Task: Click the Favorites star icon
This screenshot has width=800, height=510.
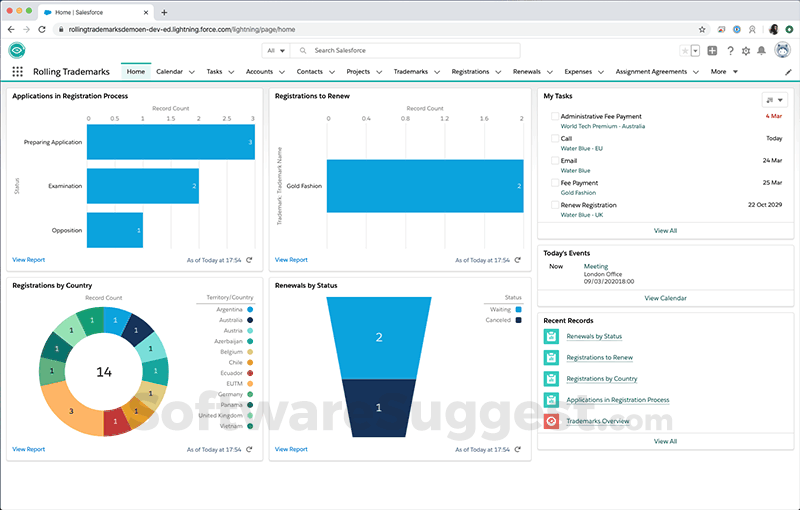Action: 685,50
